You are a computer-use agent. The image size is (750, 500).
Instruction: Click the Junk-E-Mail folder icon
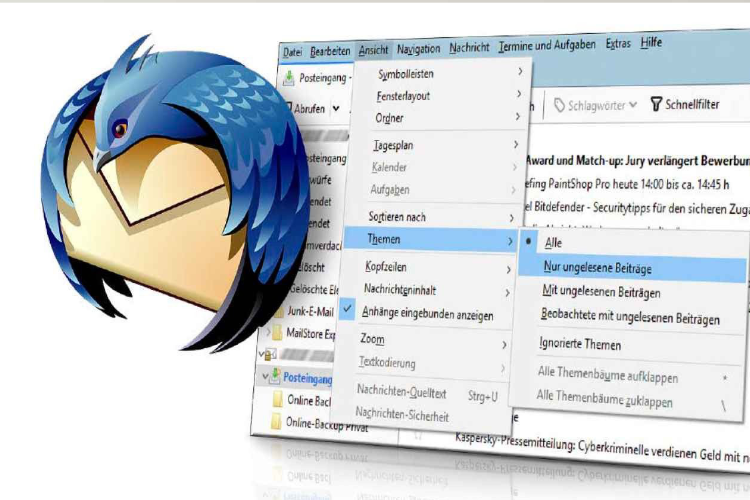(x=279, y=312)
